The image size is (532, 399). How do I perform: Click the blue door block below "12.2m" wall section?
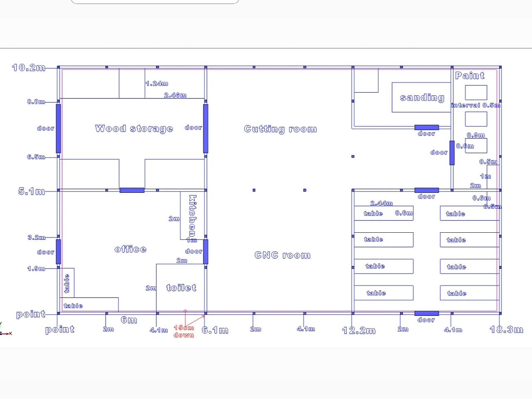(426, 313)
